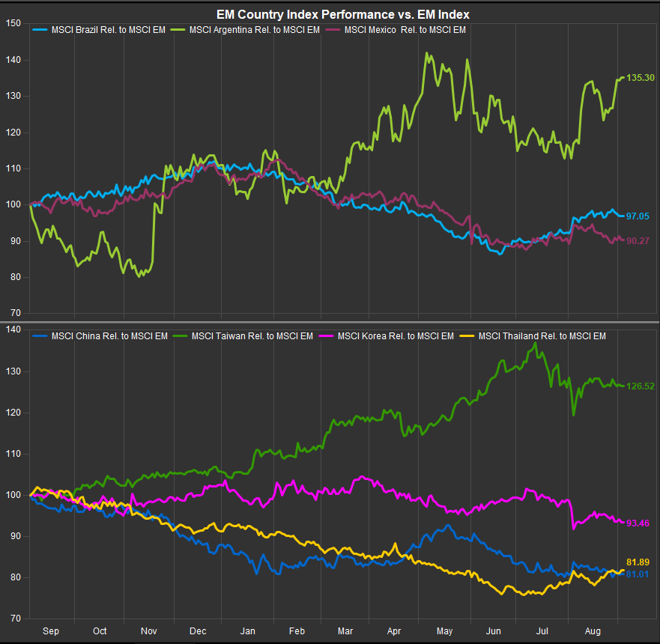Click the Argentina end value 135.30
Image resolution: width=660 pixels, height=644 pixels.
(641, 78)
